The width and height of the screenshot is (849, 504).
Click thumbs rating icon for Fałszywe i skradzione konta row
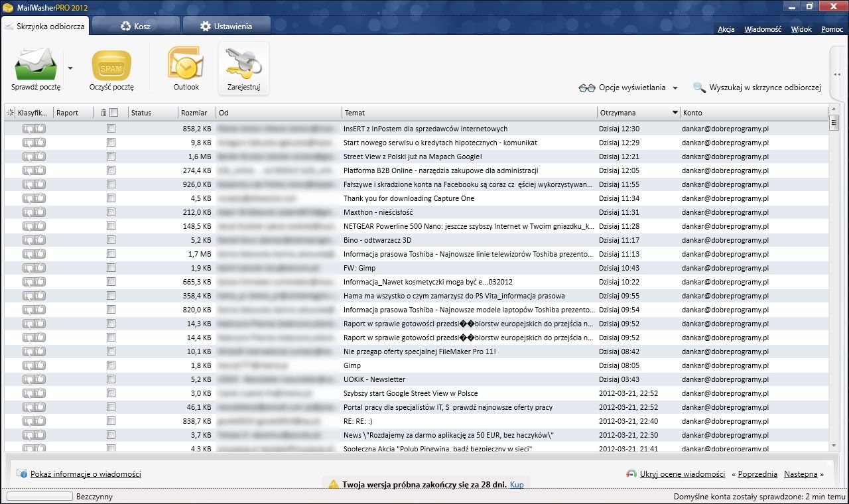34,184
